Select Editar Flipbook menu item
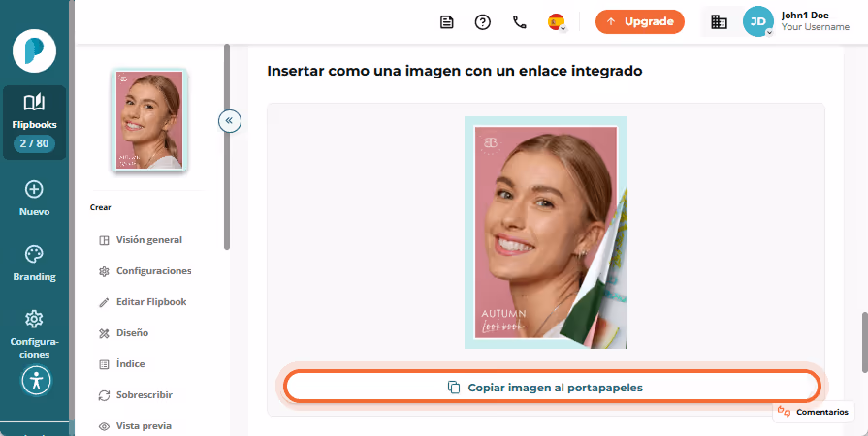 point(143,302)
